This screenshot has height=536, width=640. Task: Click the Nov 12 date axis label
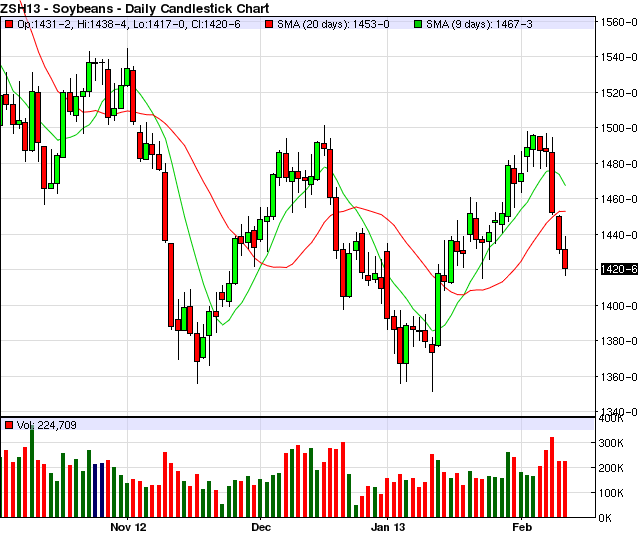(128, 527)
